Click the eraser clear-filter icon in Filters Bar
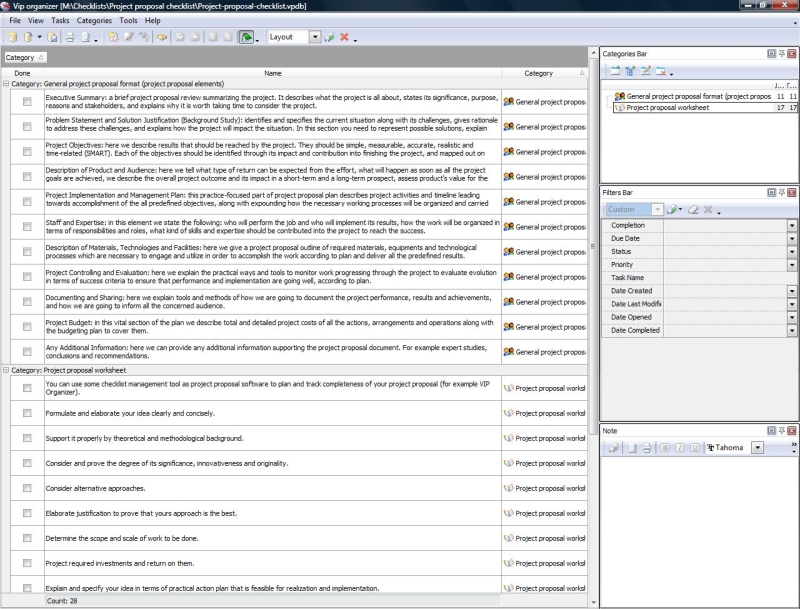This screenshot has width=800, height=609. tap(692, 210)
